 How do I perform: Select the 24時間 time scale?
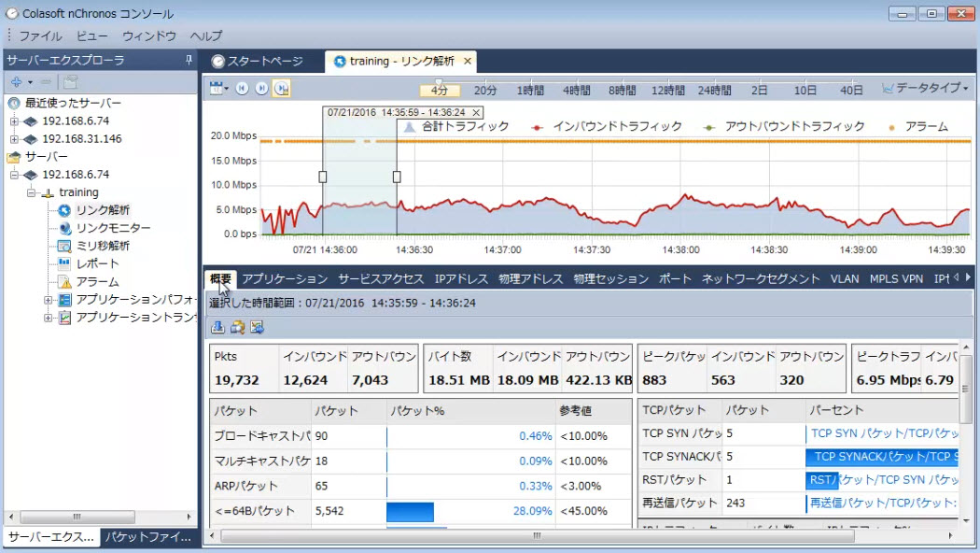tap(714, 91)
